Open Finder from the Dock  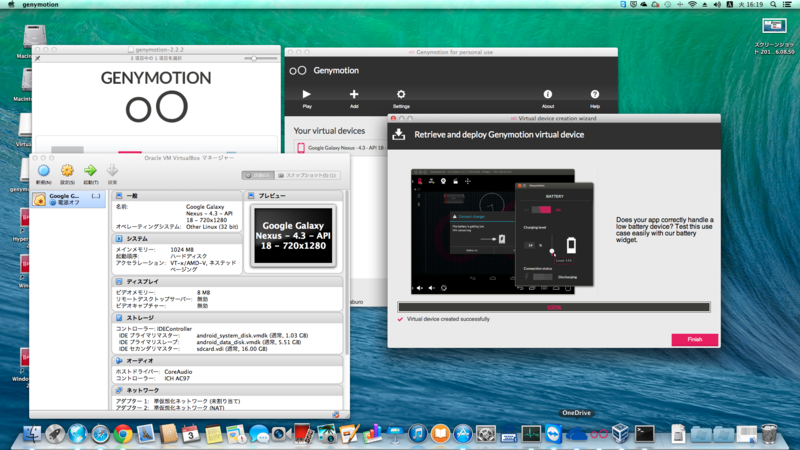tap(33, 434)
